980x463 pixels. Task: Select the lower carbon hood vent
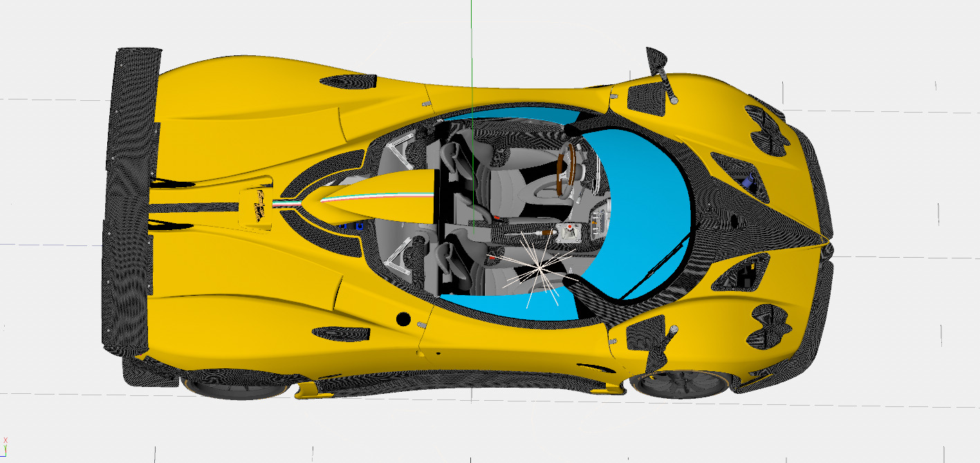(x=740, y=272)
